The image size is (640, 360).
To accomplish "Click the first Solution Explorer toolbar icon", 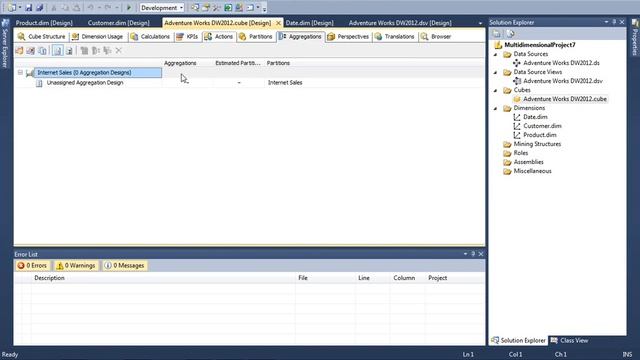I will tap(497, 34).
